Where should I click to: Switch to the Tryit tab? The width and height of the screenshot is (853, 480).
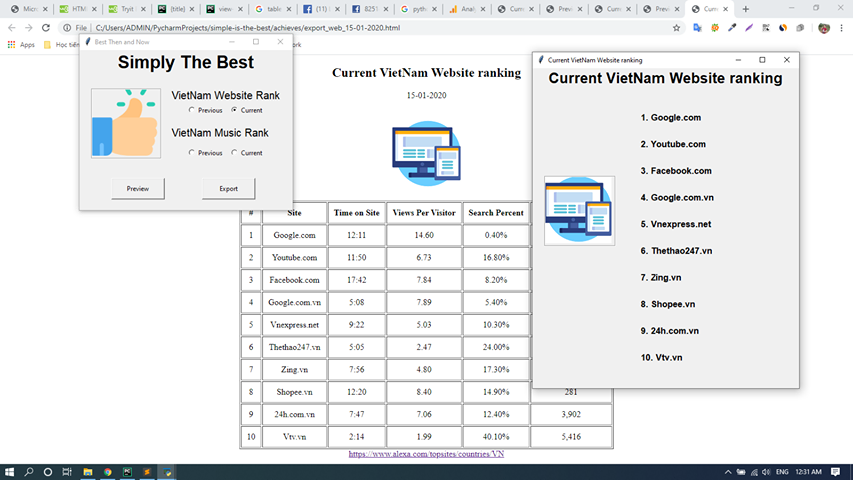click(x=126, y=9)
